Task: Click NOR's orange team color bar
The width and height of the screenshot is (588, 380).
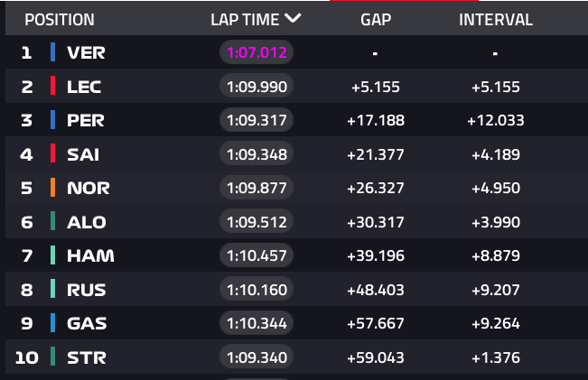Action: coord(53,188)
